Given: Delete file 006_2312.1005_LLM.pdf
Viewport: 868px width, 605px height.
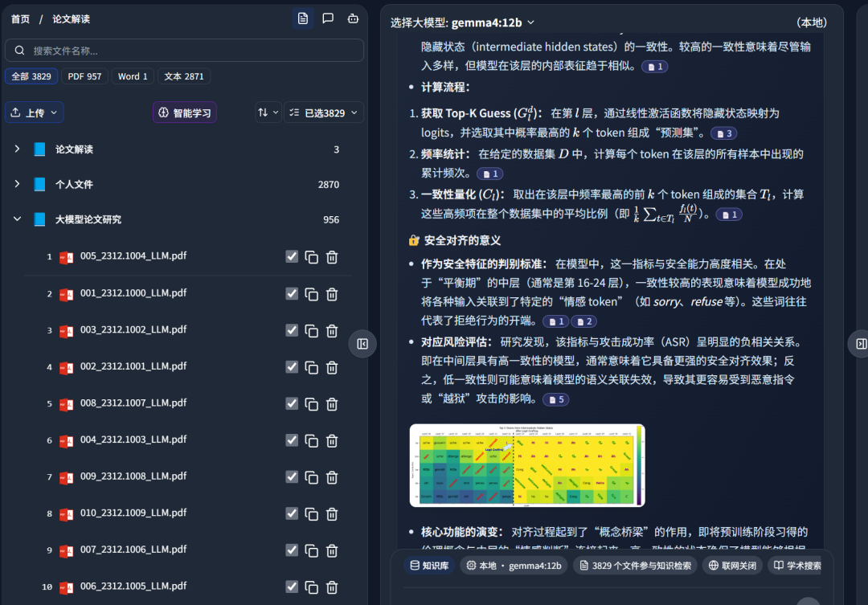Looking at the screenshot, I should coord(332,587).
